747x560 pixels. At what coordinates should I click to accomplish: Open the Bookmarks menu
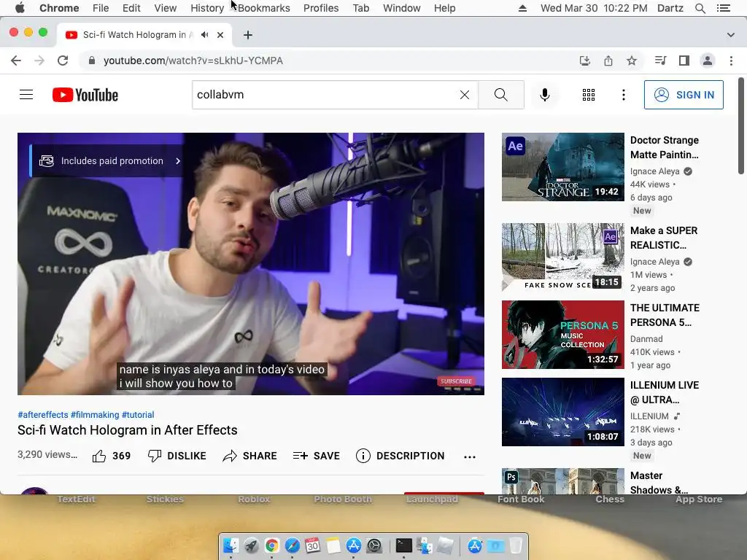(x=264, y=8)
